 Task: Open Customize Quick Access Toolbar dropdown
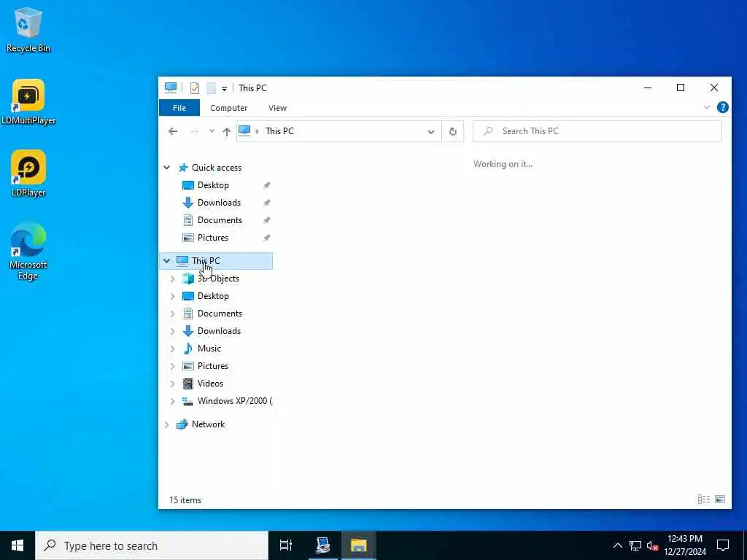[224, 88]
